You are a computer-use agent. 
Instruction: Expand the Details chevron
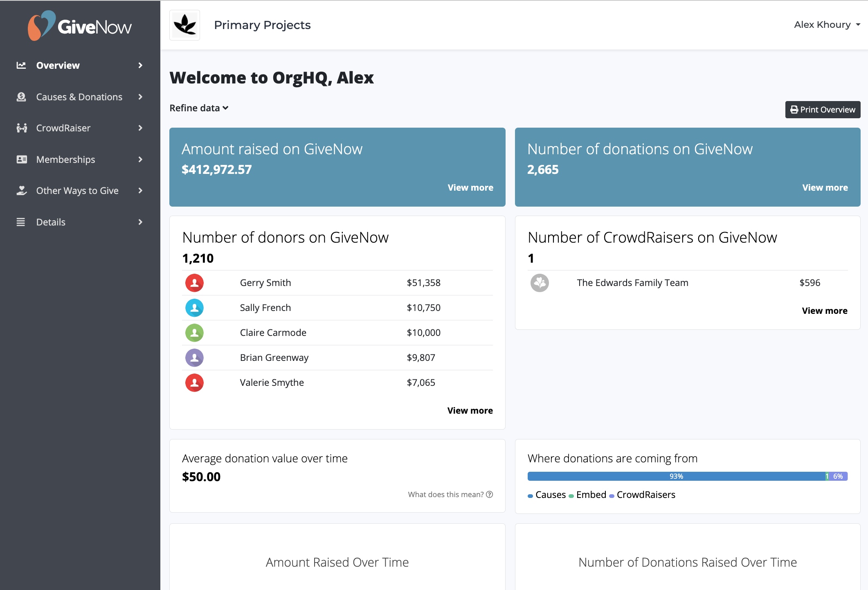point(140,222)
